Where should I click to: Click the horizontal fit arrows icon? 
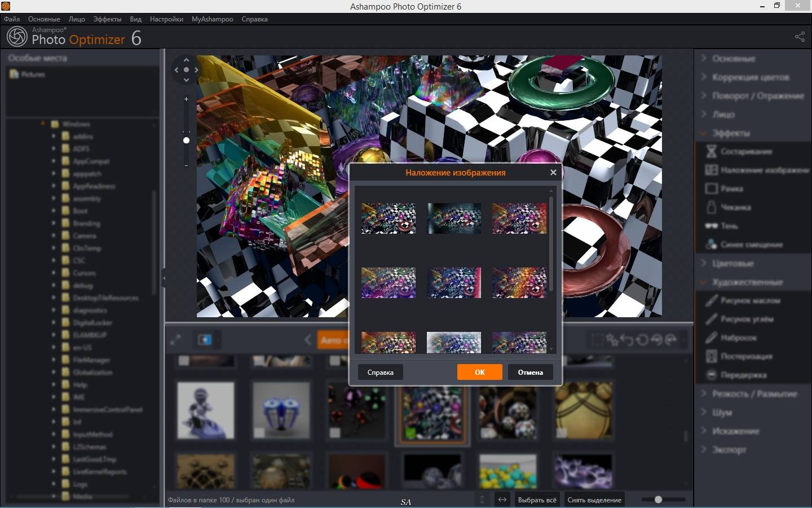coord(502,500)
